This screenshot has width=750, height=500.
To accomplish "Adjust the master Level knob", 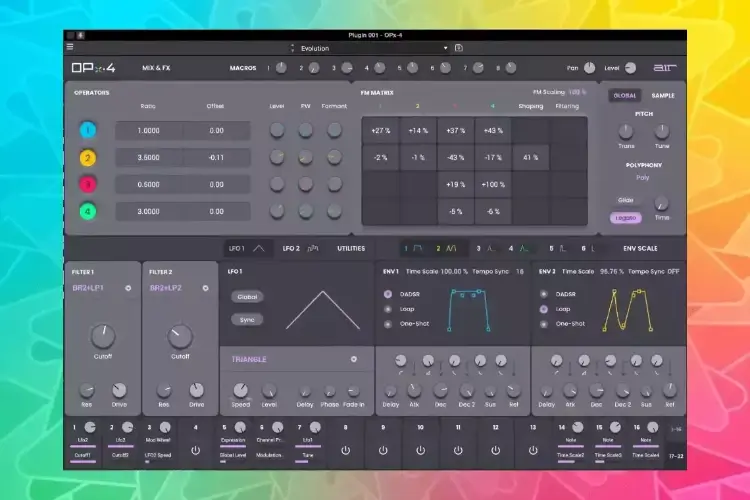I will click(x=630, y=68).
